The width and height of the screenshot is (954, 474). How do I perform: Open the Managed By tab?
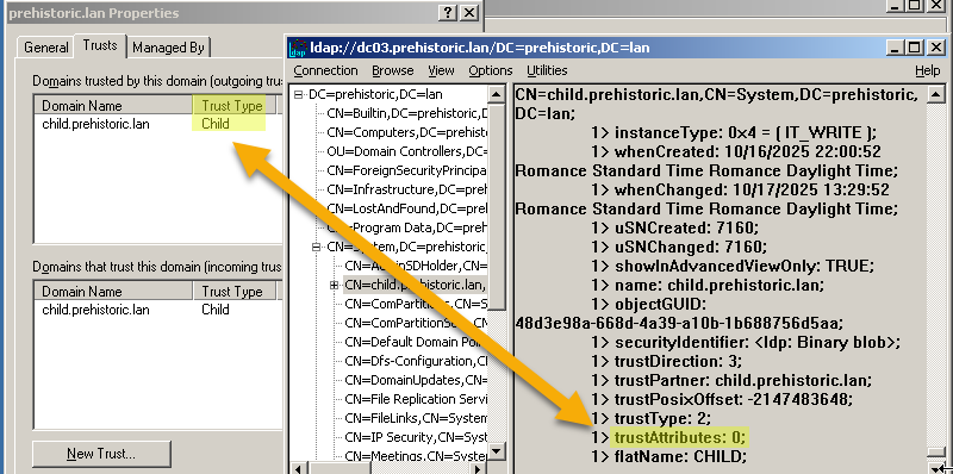169,47
